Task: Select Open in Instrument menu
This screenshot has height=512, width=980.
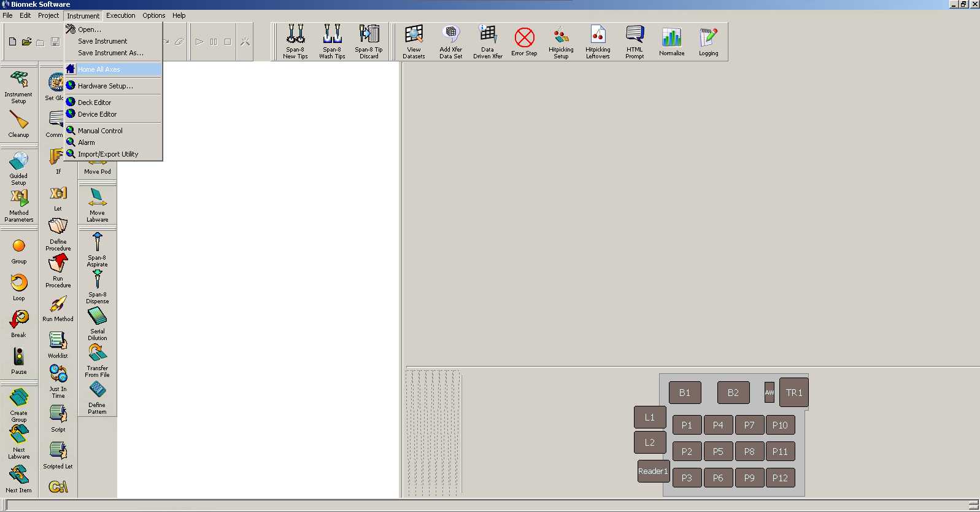Action: tap(113, 29)
